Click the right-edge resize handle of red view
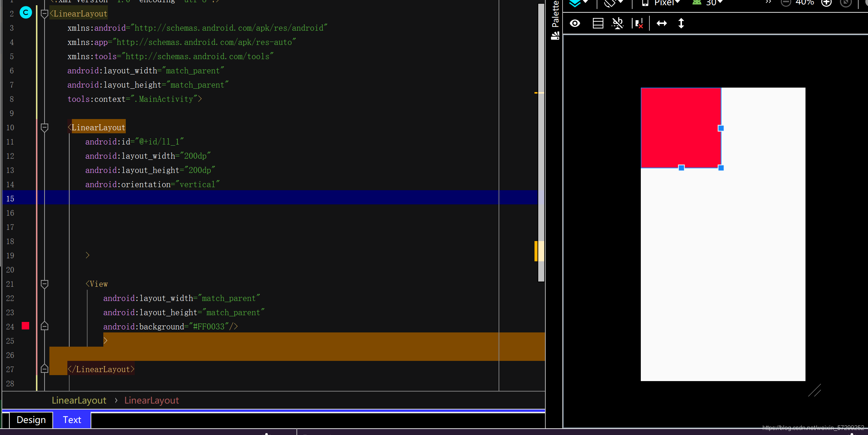 click(721, 128)
